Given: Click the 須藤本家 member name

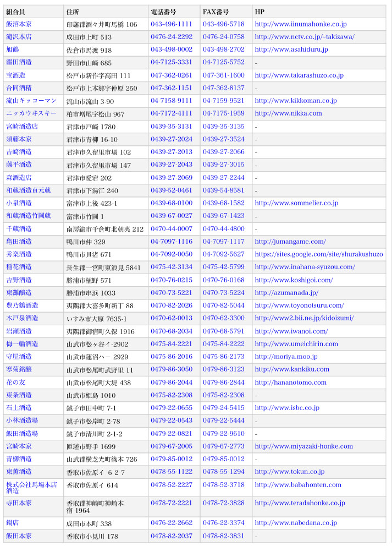Looking at the screenshot, I should (x=19, y=139).
